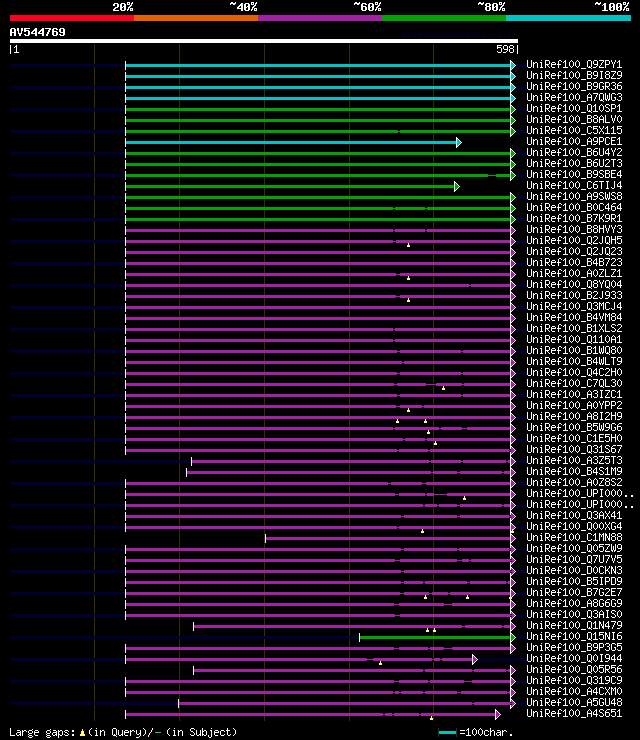Select the UniRef100_Q319C9 label
640x740 pixels.
574,681
